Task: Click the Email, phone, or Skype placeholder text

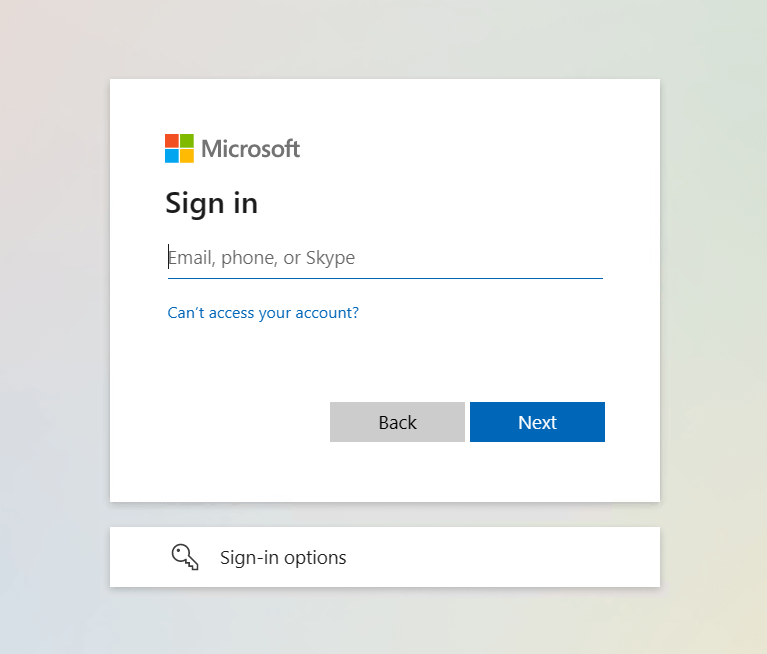Action: point(262,258)
